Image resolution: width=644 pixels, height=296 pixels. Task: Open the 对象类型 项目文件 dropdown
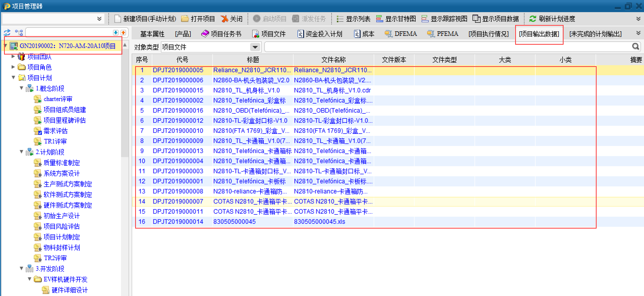[x=255, y=47]
